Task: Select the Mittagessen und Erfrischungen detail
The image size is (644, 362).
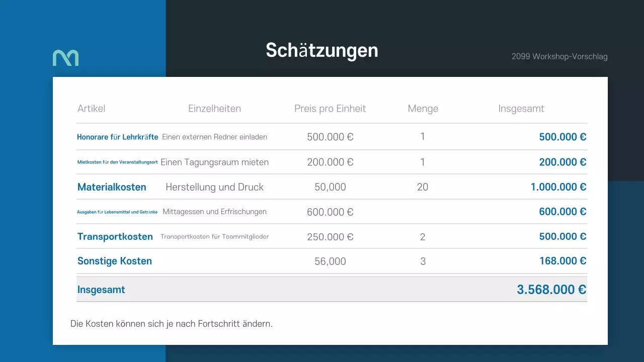Action: (214, 212)
